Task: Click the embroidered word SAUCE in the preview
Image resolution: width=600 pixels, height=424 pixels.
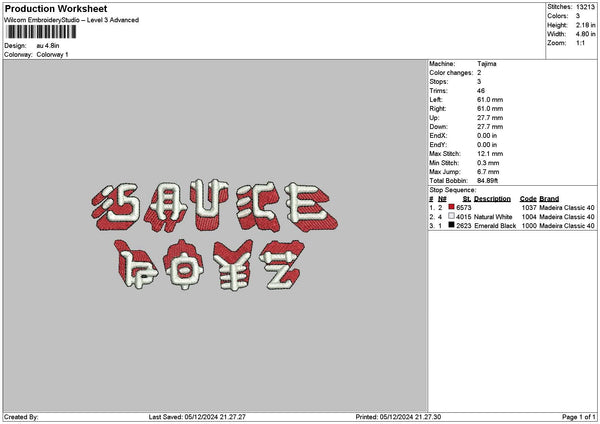Action: 215,206
